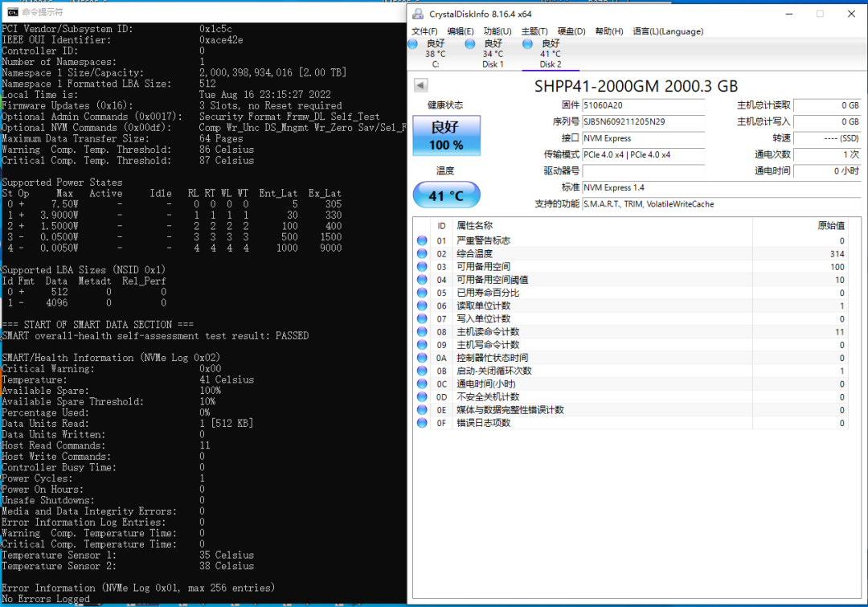Viewport: 868px width, 607px height.
Task: Click the blue status icon of 02 综合温度
Action: click(422, 254)
